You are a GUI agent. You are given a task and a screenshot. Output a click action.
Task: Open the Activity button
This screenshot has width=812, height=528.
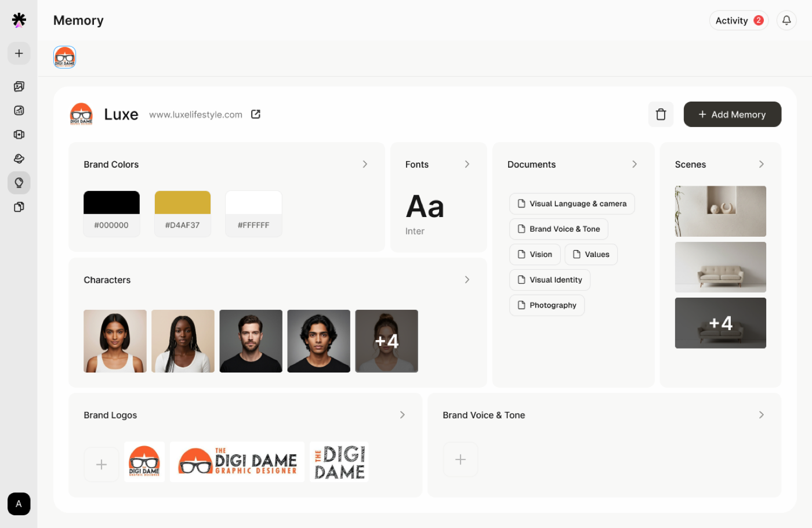739,20
